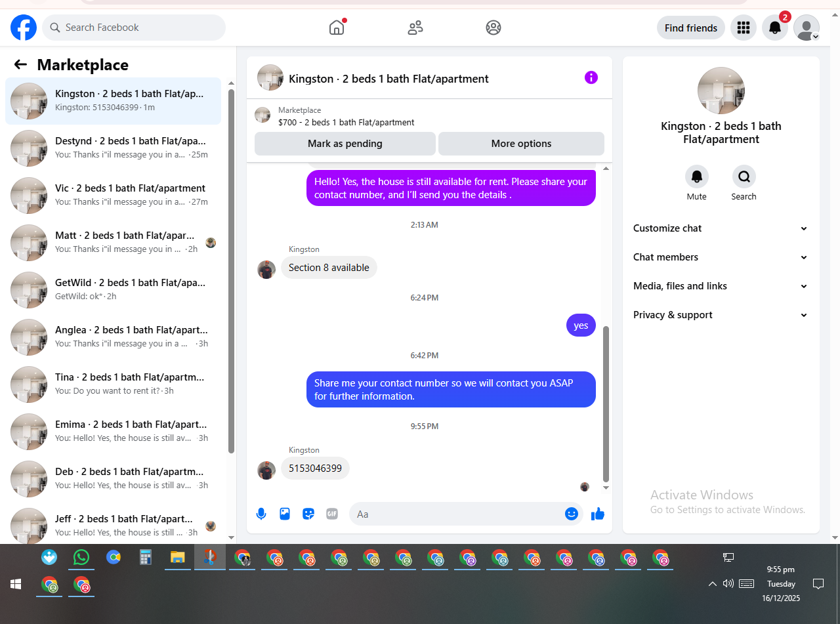This screenshot has width=840, height=624.
Task: Click the taskbar clock showing 9:55 pm
Action: 781,584
